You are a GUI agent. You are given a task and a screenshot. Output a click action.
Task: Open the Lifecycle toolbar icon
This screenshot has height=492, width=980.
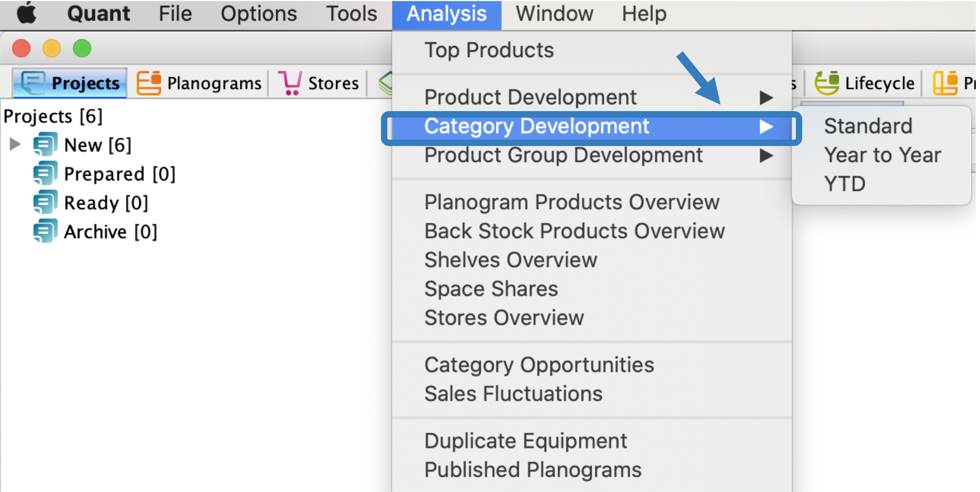[x=827, y=83]
